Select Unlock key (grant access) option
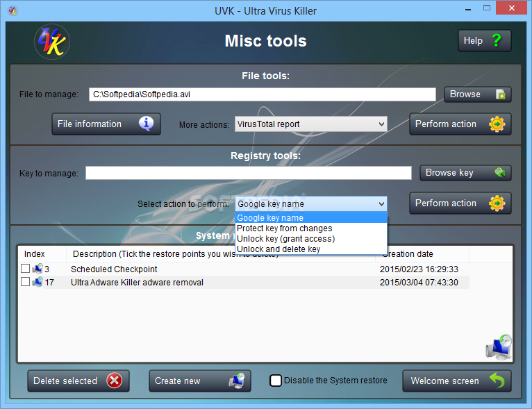The height and width of the screenshot is (409, 532). point(311,239)
